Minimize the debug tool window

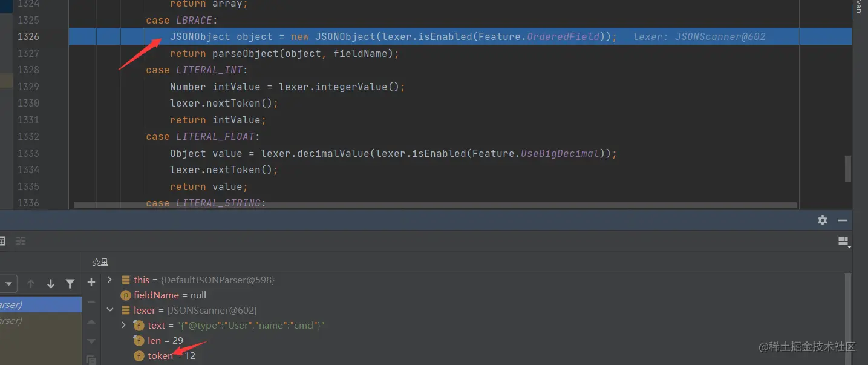click(842, 220)
